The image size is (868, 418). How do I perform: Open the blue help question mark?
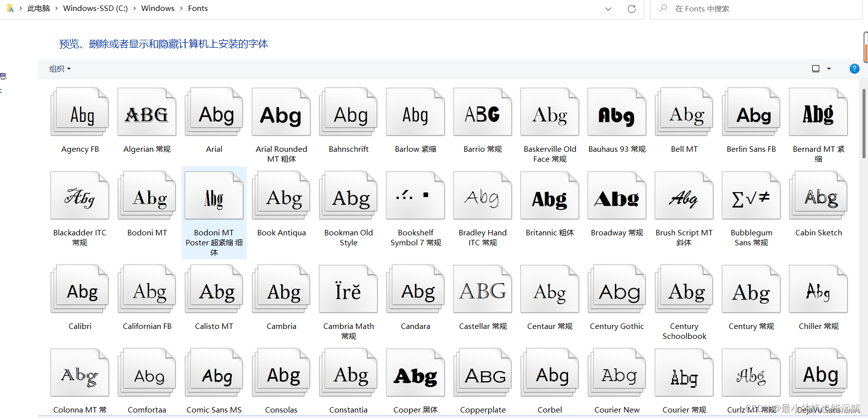854,69
